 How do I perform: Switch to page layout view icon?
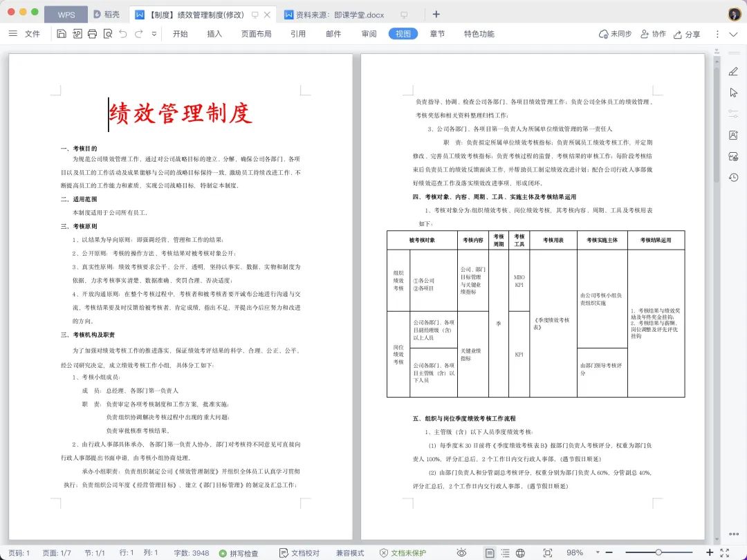pyautogui.click(x=490, y=553)
